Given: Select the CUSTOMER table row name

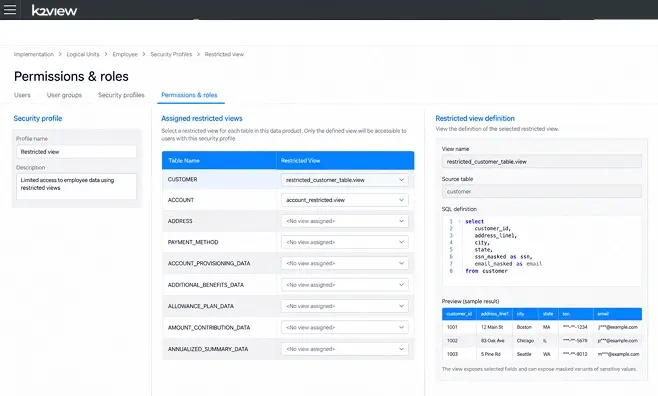Looking at the screenshot, I should 183,180.
